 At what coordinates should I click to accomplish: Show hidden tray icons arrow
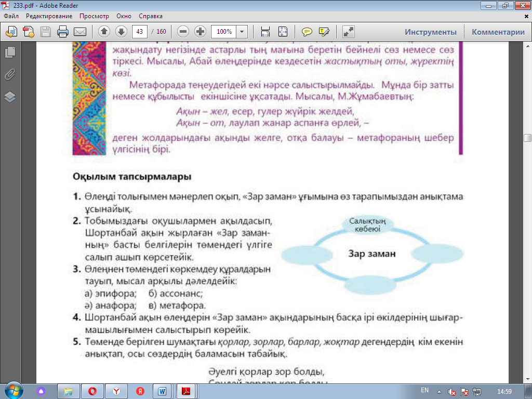[x=440, y=392]
